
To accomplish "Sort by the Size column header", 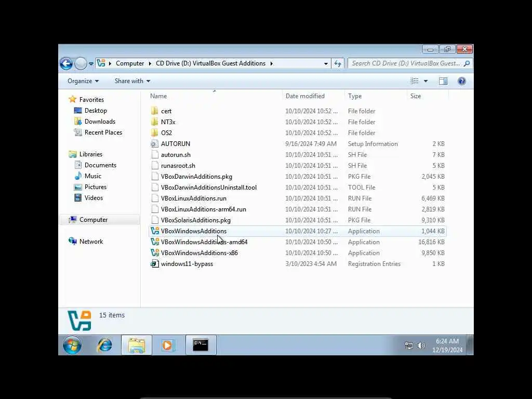I will pyautogui.click(x=428, y=96).
